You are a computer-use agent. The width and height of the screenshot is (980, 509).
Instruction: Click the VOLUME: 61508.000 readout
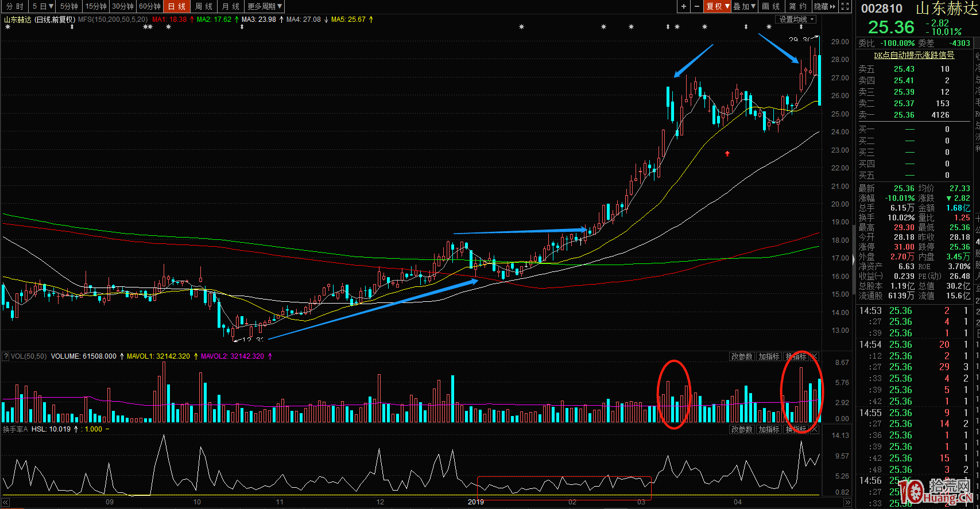click(x=84, y=356)
